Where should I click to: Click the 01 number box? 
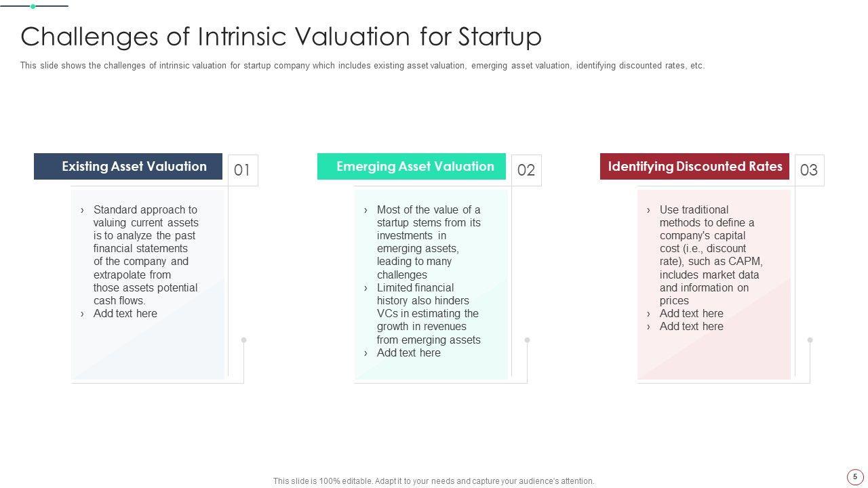click(242, 170)
